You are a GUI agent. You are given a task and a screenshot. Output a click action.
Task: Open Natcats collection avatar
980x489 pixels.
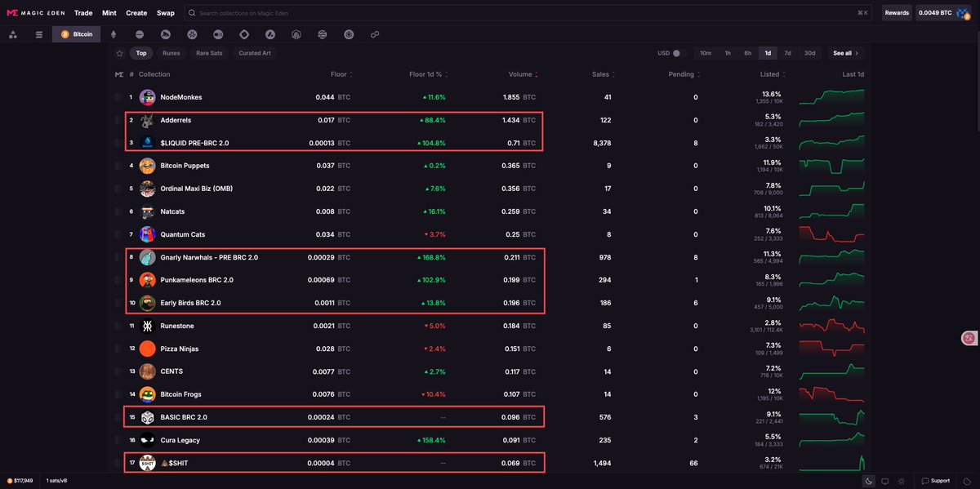147,211
